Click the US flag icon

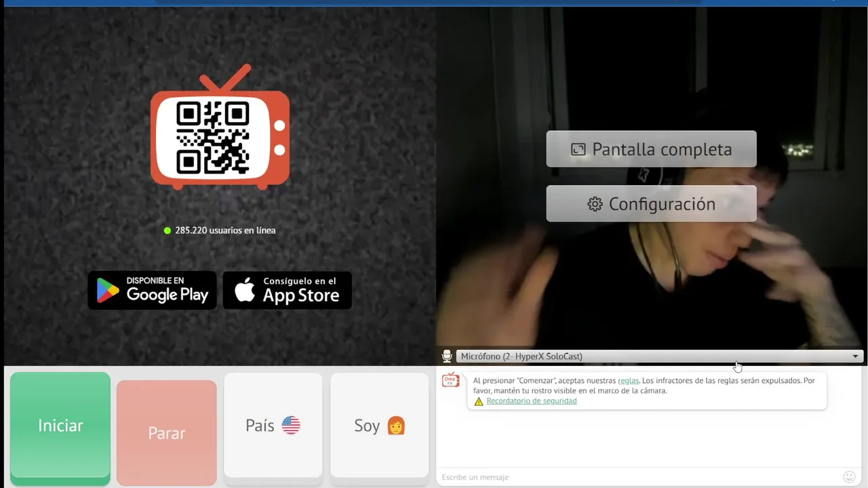point(291,426)
